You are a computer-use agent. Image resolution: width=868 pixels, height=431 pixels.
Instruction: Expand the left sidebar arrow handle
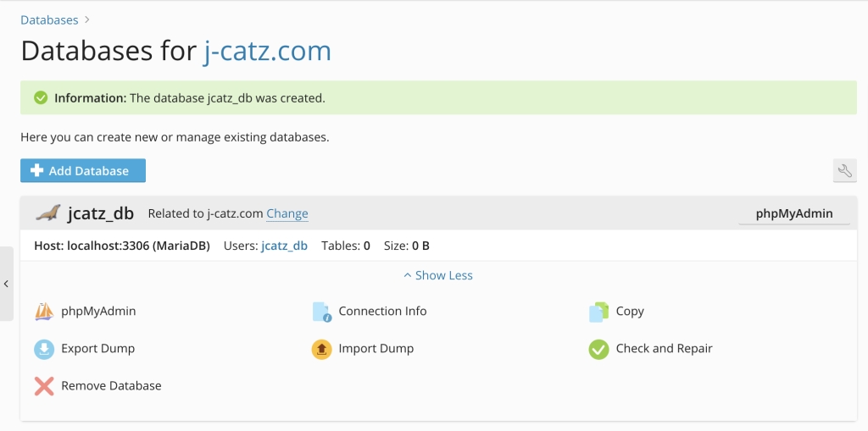6,284
